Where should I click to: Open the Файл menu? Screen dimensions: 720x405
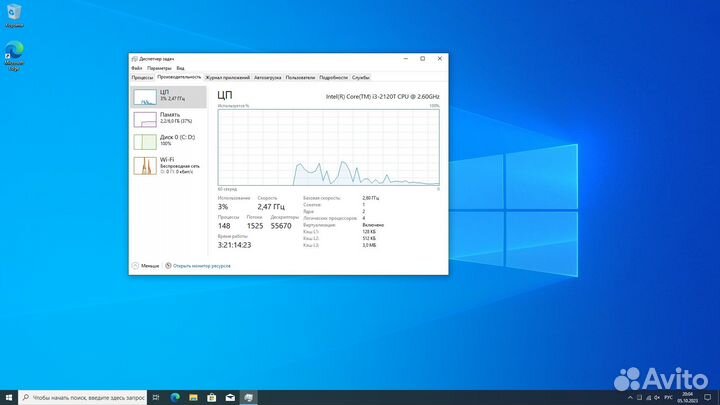point(136,68)
